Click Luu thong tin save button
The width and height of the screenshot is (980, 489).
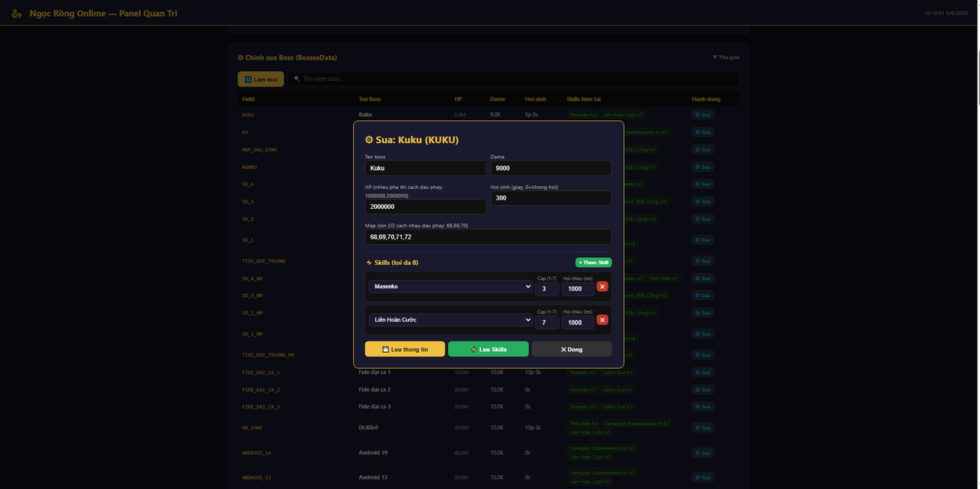pos(405,349)
